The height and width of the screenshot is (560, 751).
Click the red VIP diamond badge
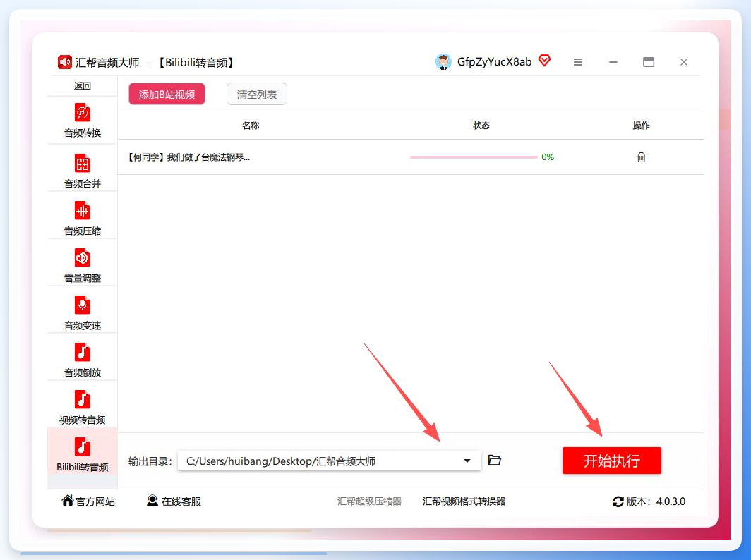tap(545, 61)
